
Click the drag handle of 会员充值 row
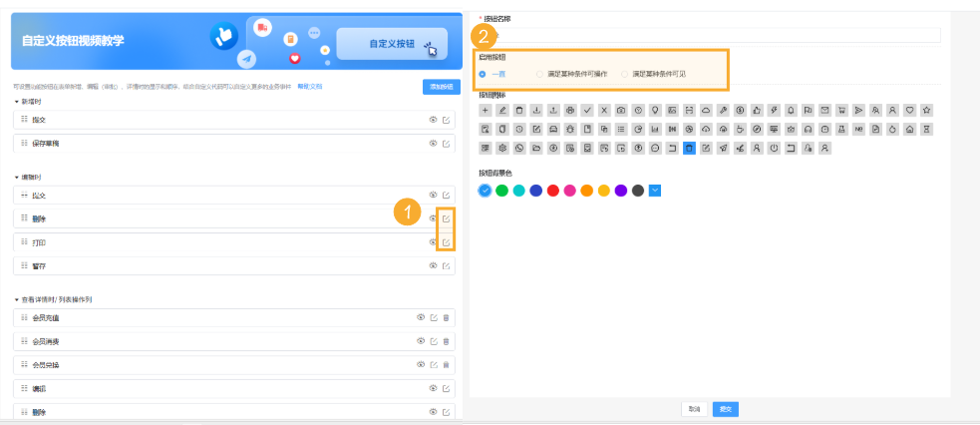[x=24, y=317]
